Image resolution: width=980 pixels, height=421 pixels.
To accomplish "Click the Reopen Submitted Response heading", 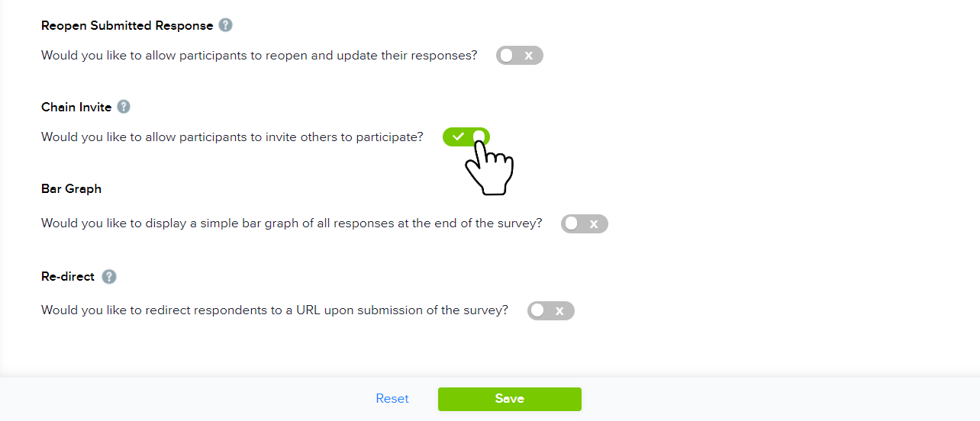I will [x=127, y=26].
